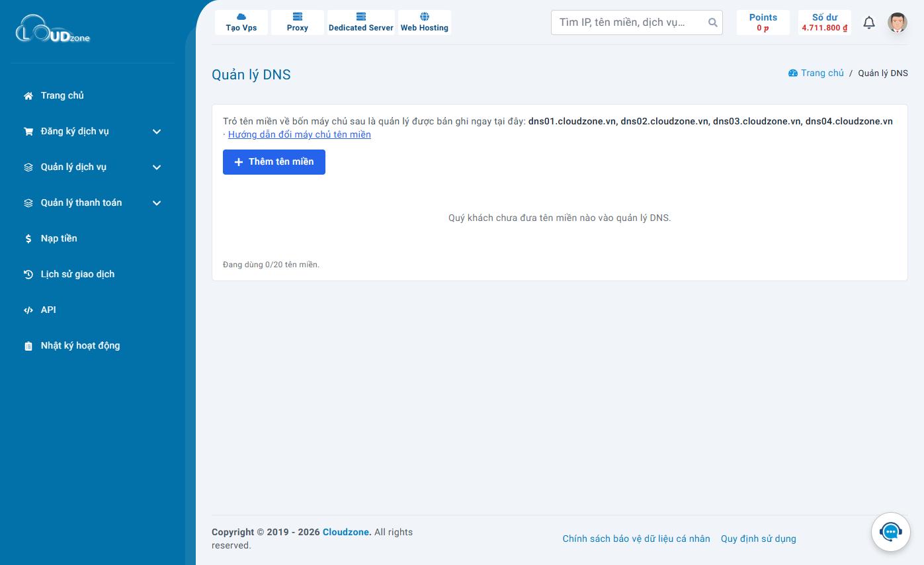Click the Lịch sử giao dịch history icon
The height and width of the screenshot is (565, 924).
point(28,275)
